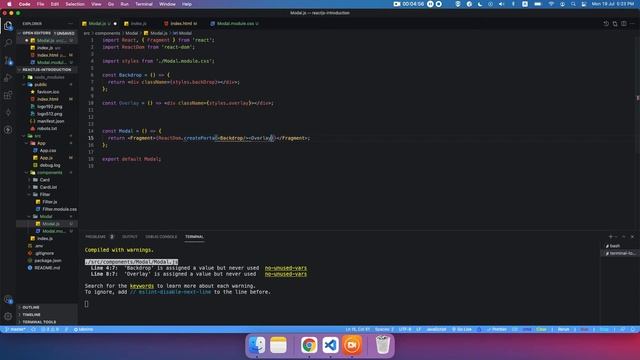Click the explorer more actions ellipsis
Screen dimensions: 640x360
pyautogui.click(x=71, y=24)
